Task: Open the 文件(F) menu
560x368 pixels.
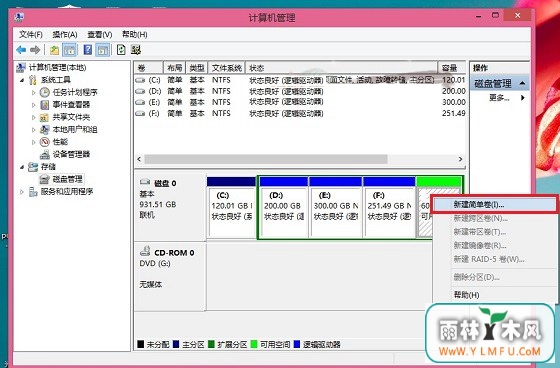Action: (x=31, y=34)
